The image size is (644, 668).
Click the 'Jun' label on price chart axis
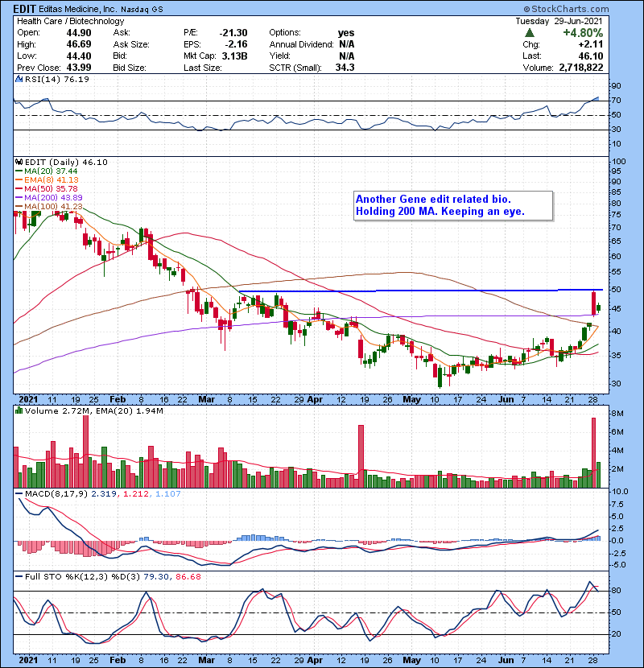[x=506, y=400]
